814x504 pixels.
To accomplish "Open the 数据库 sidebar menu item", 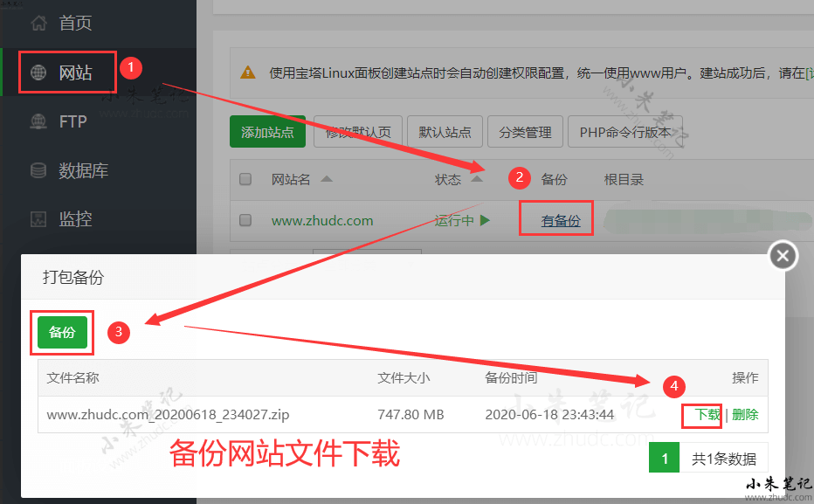I will click(x=83, y=170).
